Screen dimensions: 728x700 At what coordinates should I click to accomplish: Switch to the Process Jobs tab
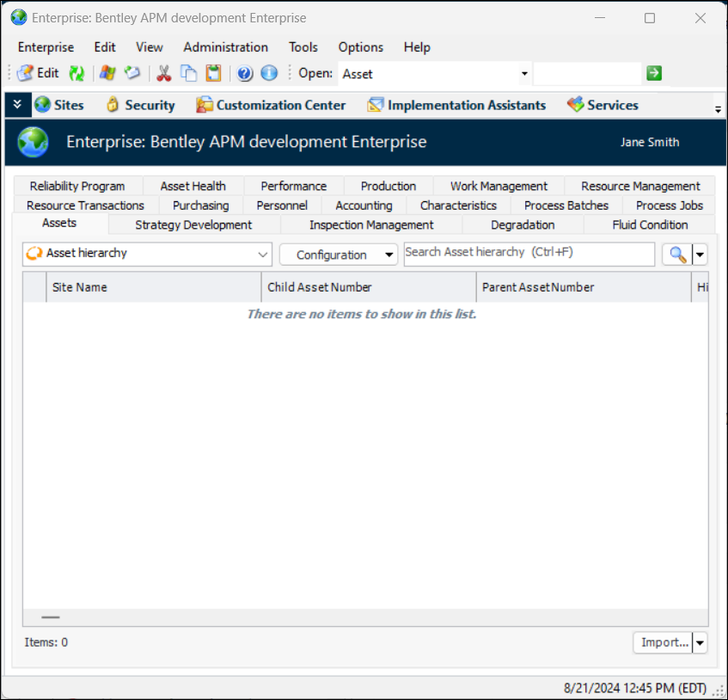669,206
